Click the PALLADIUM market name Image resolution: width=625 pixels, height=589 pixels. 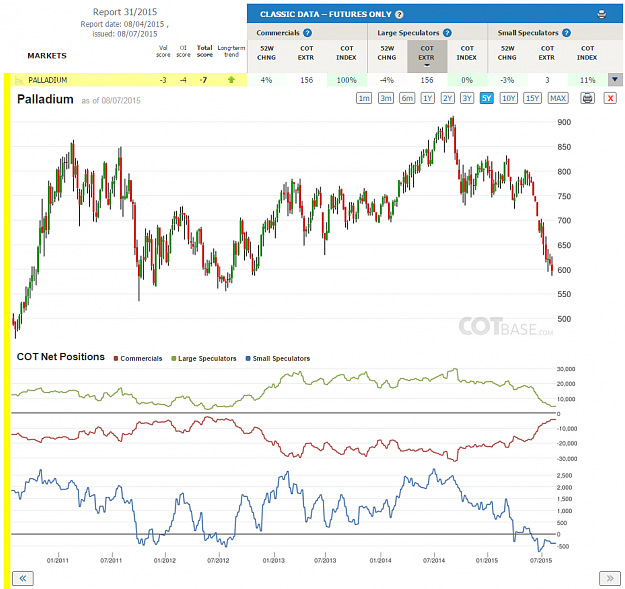[x=47, y=80]
